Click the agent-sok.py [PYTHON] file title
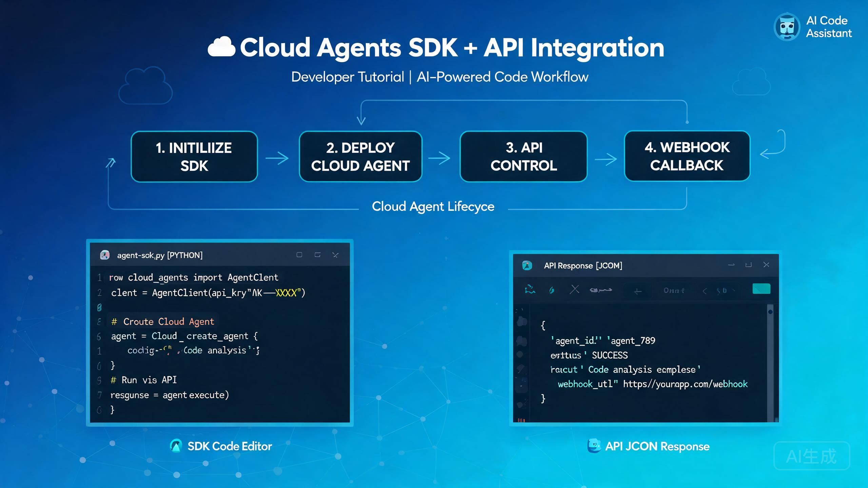868x488 pixels. point(160,255)
